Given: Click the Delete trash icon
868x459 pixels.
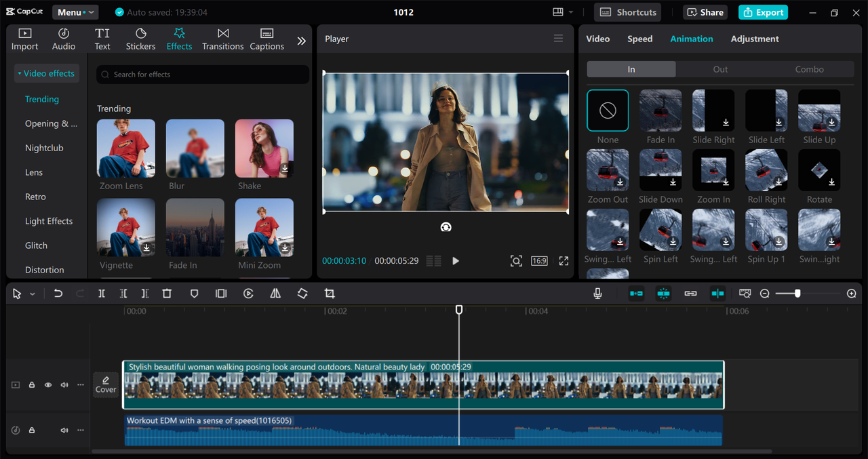Looking at the screenshot, I should point(167,294).
